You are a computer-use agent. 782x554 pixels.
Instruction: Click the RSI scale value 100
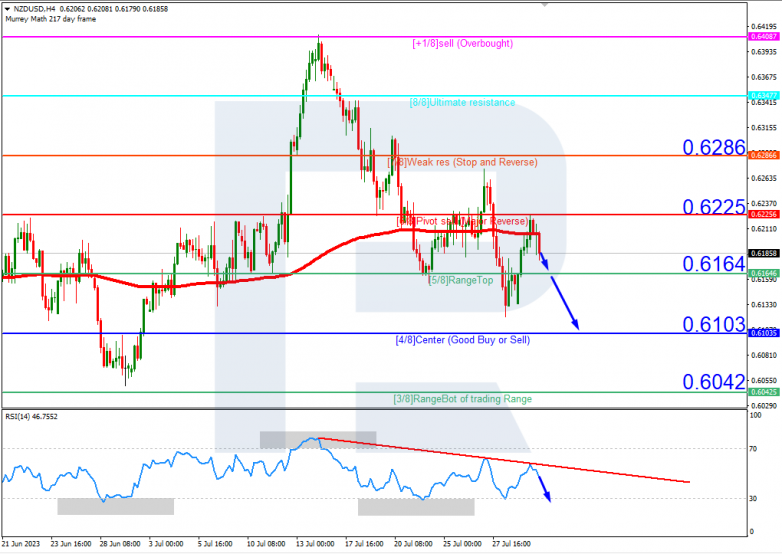pos(755,415)
